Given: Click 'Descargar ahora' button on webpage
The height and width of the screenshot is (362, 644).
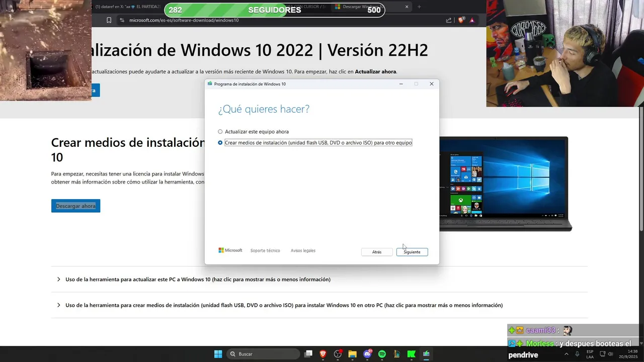Looking at the screenshot, I should [x=75, y=206].
